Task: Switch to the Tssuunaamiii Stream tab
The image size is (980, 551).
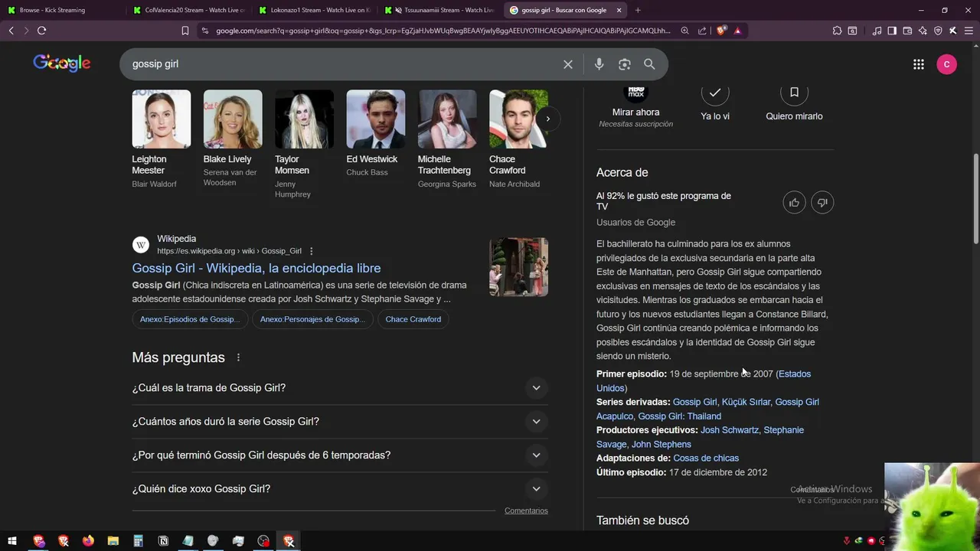Action: (x=440, y=10)
